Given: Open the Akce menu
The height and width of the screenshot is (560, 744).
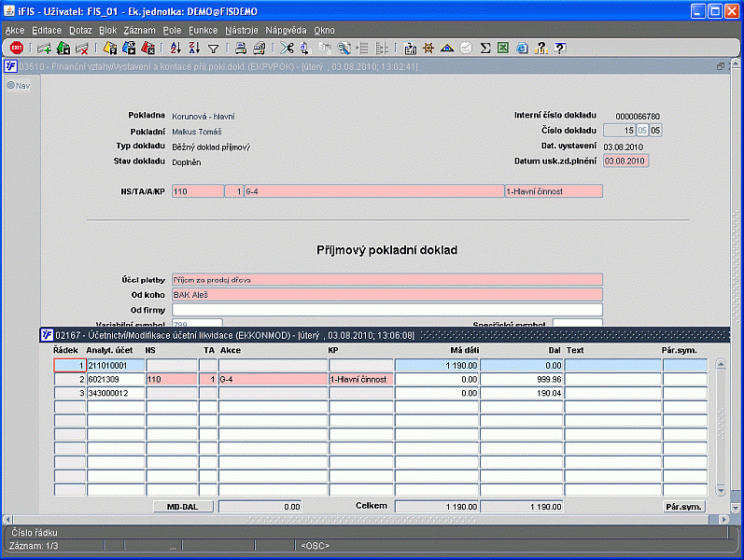Looking at the screenshot, I should click(15, 30).
